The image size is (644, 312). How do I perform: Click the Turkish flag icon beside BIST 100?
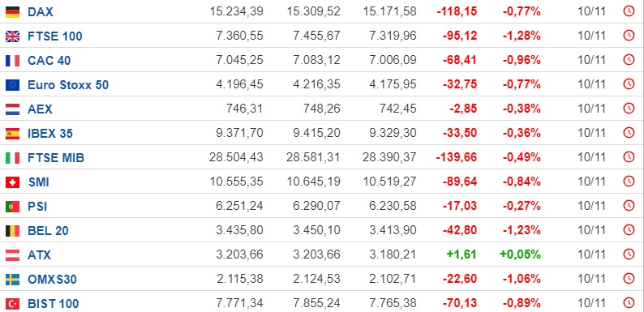[12, 304]
